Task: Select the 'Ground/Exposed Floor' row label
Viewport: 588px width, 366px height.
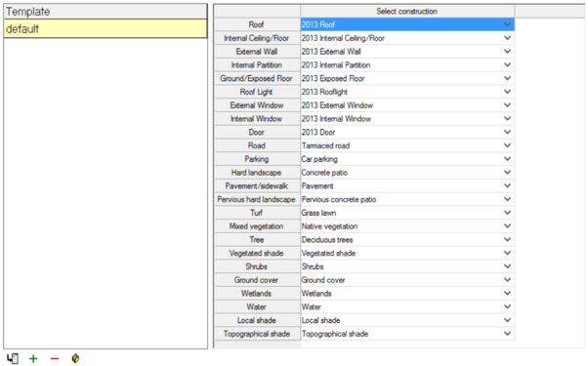Action: 257,79
